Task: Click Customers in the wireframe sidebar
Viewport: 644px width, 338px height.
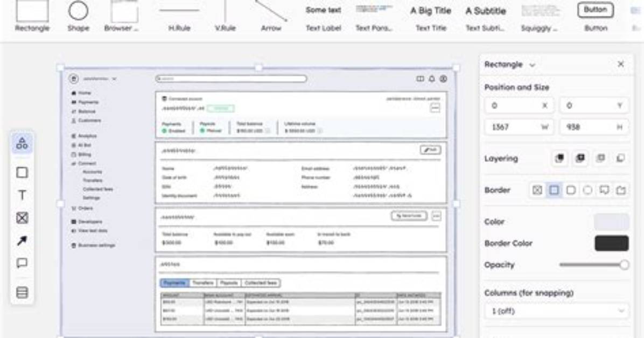Action: click(86, 121)
